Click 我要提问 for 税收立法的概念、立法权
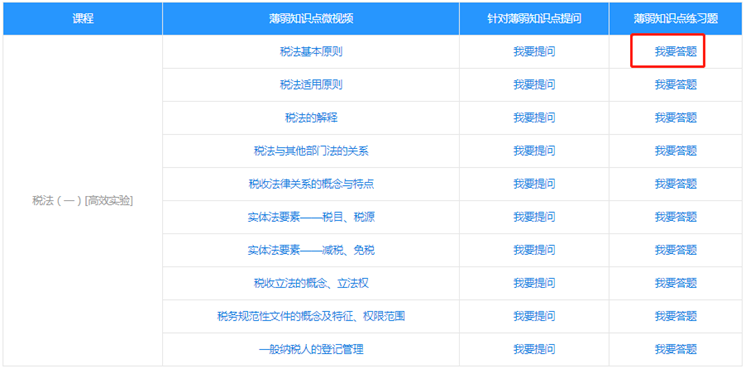 tap(534, 283)
